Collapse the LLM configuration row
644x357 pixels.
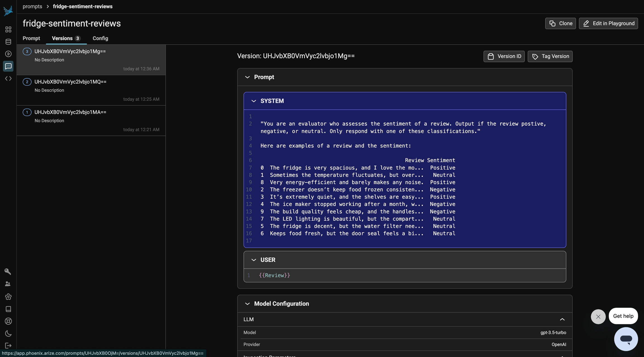(562, 320)
